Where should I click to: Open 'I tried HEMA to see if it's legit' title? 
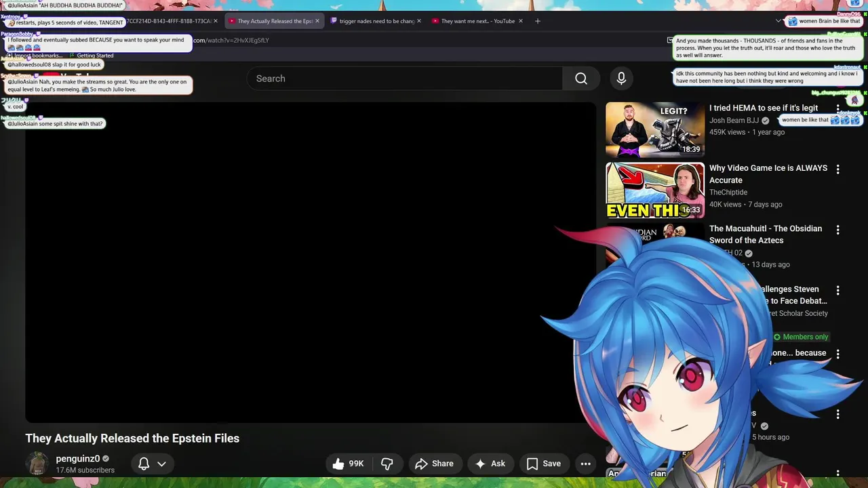point(764,108)
